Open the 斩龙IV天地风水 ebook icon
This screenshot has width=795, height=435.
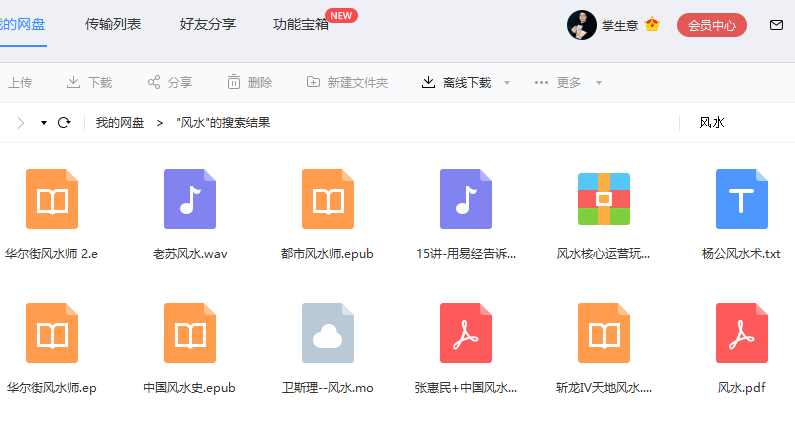pyautogui.click(x=604, y=333)
